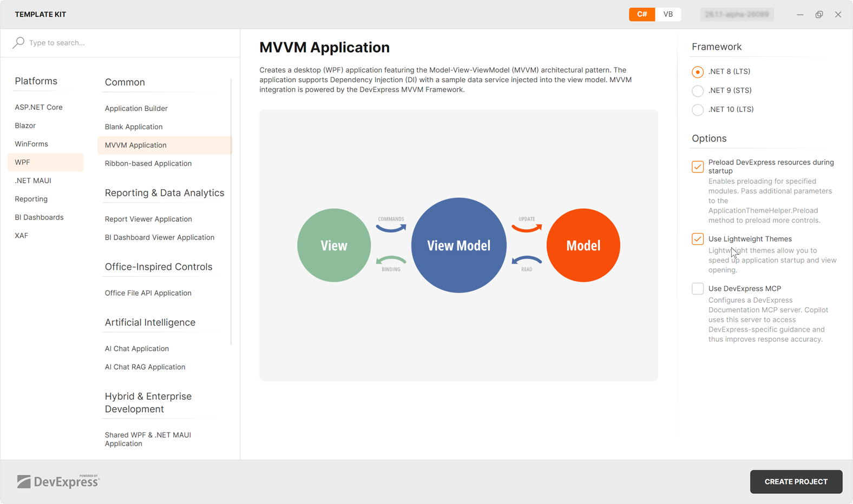Viewport: 853px width, 504px height.
Task: Click the Hybrid & Enterprise Development heading
Action: 148,402
